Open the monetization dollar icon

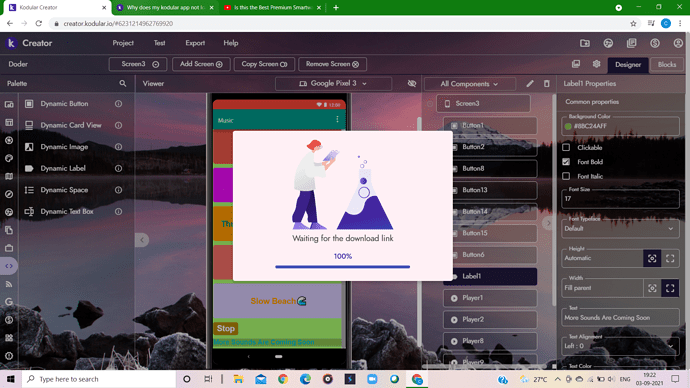point(655,43)
